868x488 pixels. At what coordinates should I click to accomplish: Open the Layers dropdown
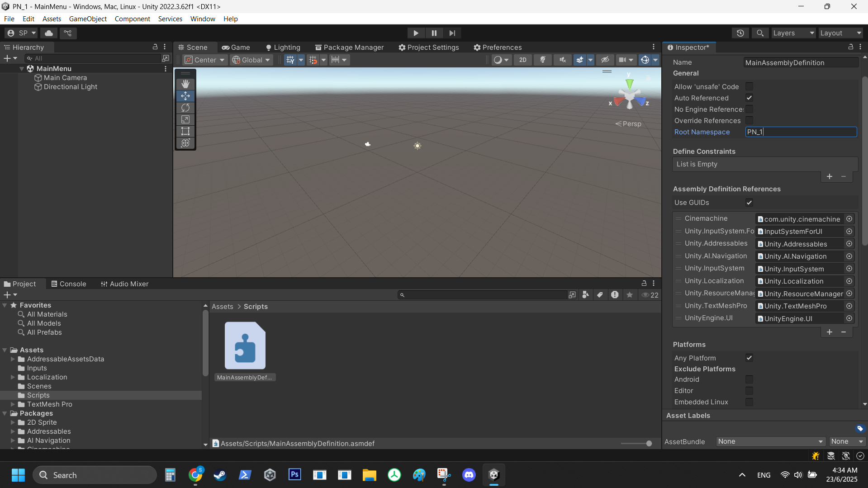[x=793, y=33]
